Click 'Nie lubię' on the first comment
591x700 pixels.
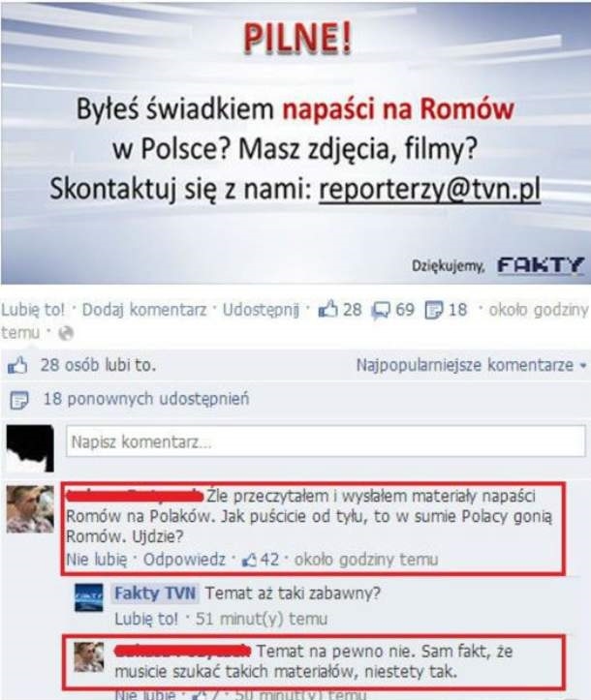coord(97,560)
